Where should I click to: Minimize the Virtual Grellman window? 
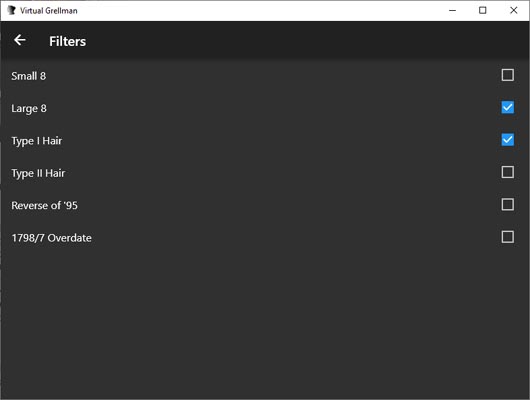(x=452, y=10)
